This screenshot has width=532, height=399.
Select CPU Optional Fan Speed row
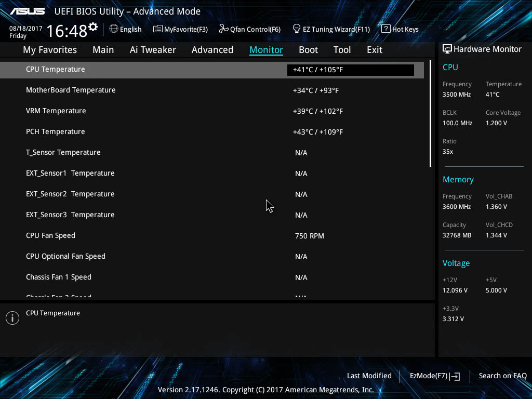(212, 257)
